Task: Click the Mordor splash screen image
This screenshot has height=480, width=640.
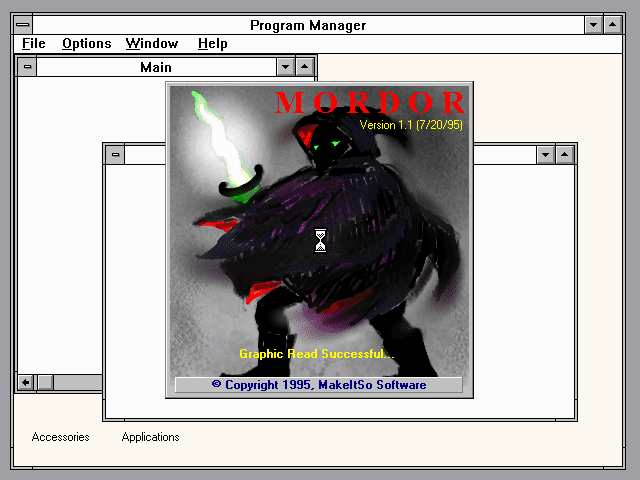Action: click(x=319, y=231)
